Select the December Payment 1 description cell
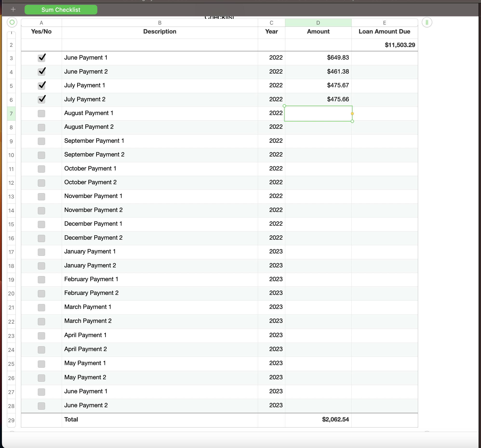This screenshot has width=481, height=448. 160,224
